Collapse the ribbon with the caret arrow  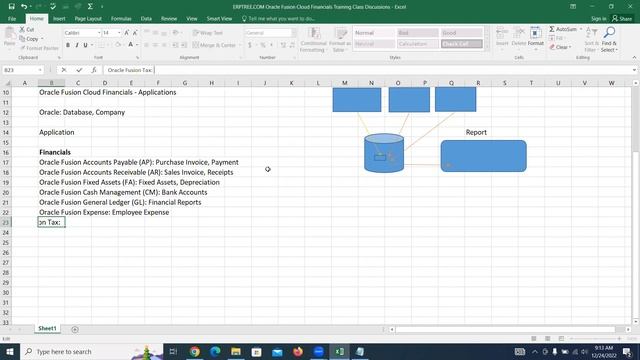click(634, 58)
